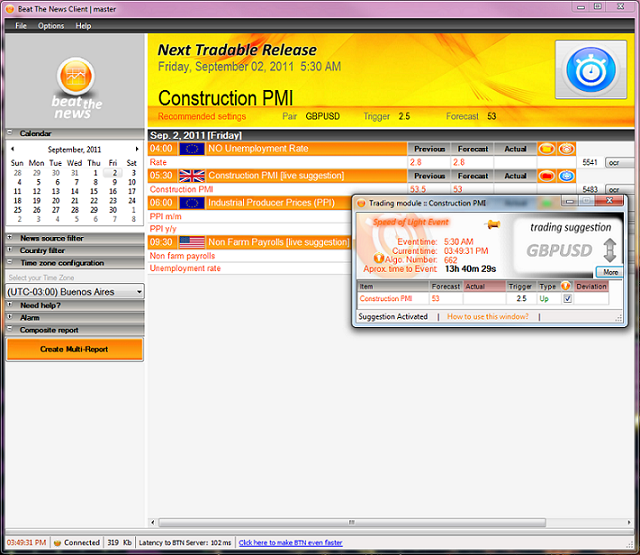Expand the Alarm panel
Screen dimensions: 640x555
(x=10, y=317)
